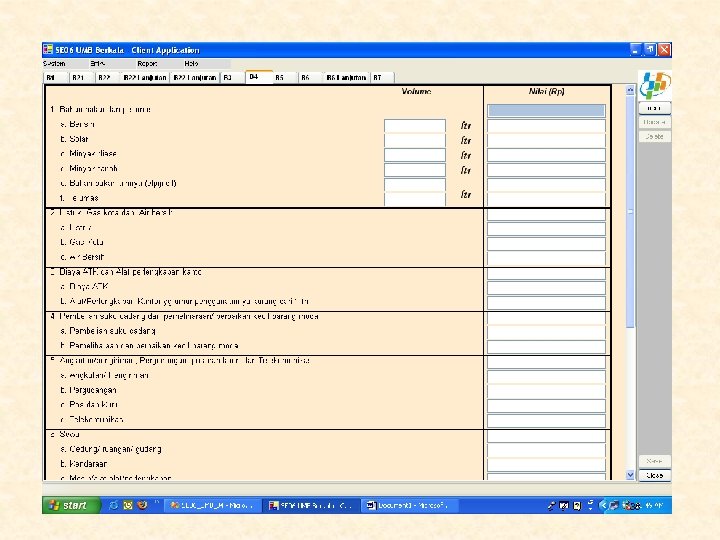Open the Windows Start menu
Screen dimensions: 720x540
(72, 506)
